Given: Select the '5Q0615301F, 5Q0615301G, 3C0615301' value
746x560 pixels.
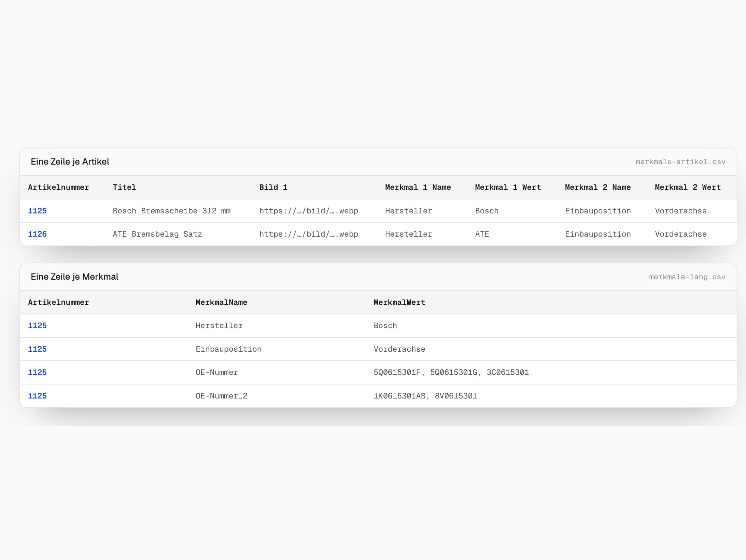Looking at the screenshot, I should (x=451, y=372).
